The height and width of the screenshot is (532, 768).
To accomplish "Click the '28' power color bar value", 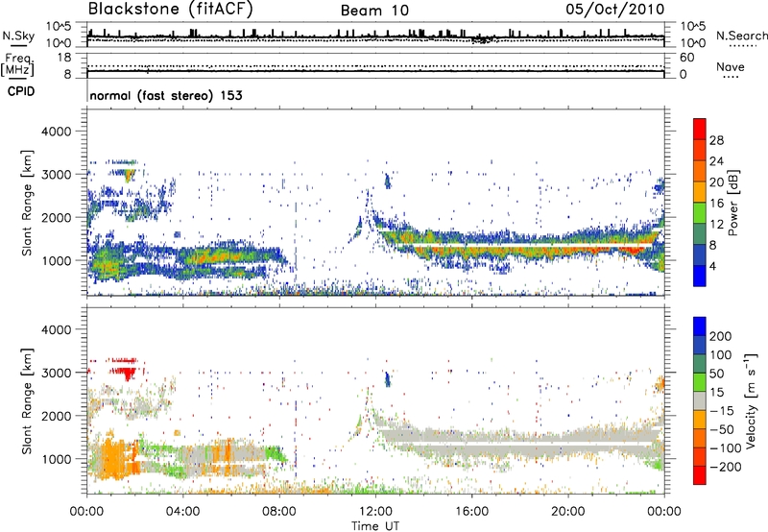I will tap(716, 140).
